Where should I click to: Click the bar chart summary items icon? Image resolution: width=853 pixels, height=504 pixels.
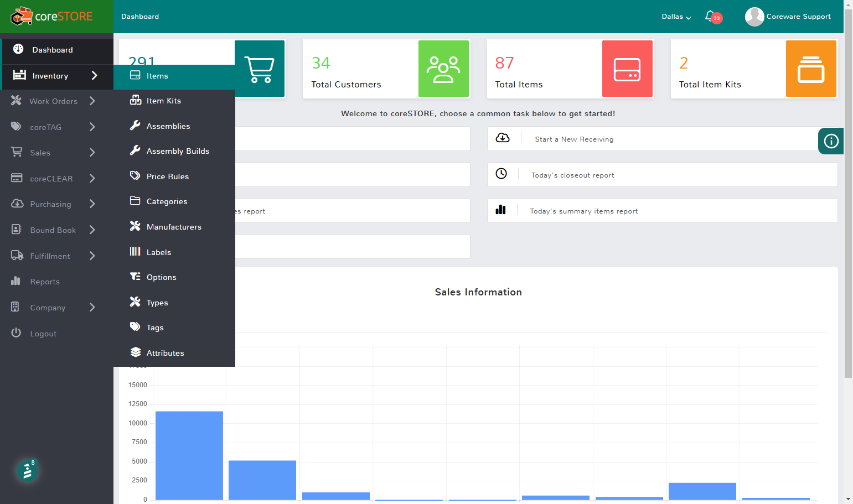501,210
